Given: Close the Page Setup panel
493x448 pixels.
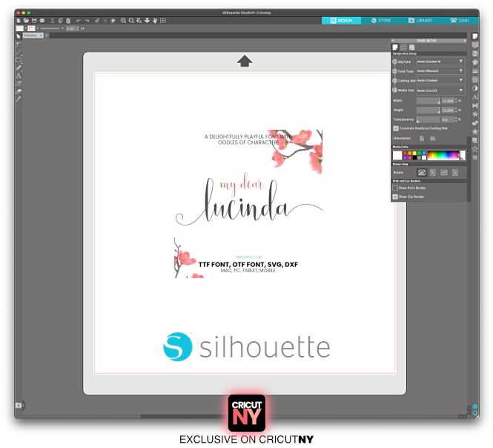Looking at the screenshot, I should click(x=465, y=41).
